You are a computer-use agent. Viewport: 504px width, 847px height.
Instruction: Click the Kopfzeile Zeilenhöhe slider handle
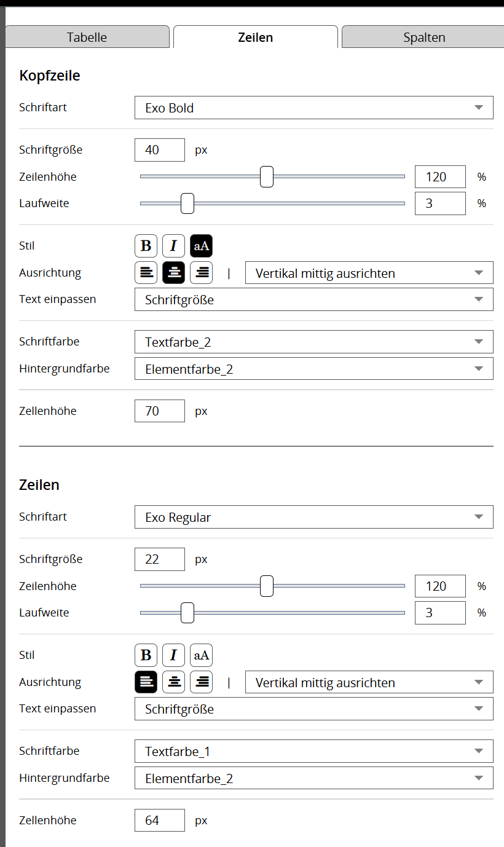[x=266, y=176]
